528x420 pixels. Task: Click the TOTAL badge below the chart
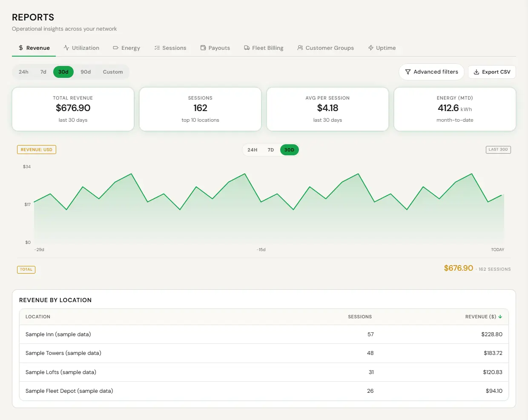click(26, 269)
